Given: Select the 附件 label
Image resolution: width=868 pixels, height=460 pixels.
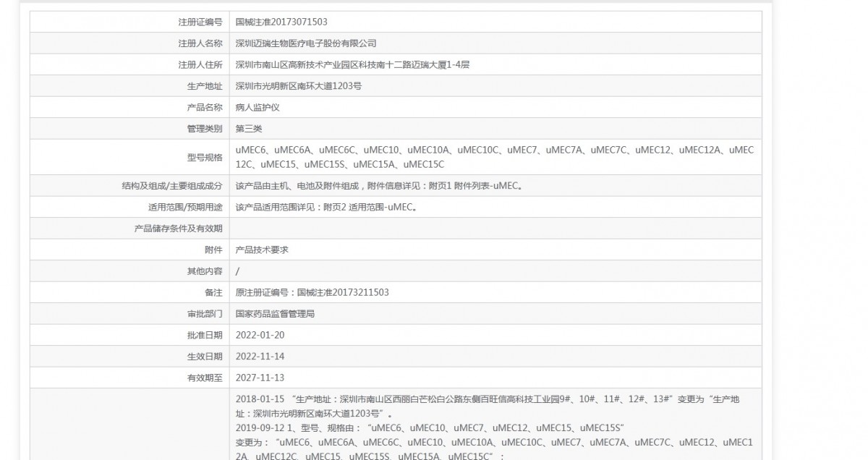Looking at the screenshot, I should (213, 249).
